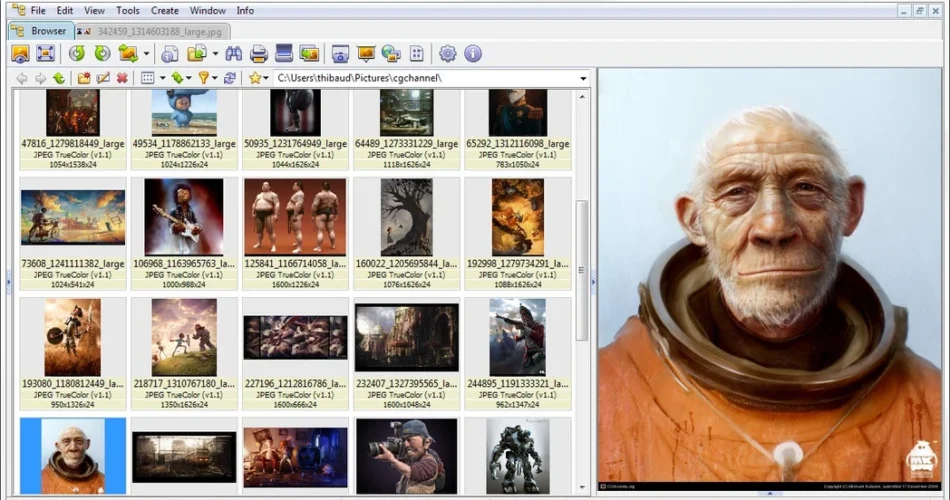Click the web page export icon
This screenshot has height=500, width=950.
click(391, 53)
